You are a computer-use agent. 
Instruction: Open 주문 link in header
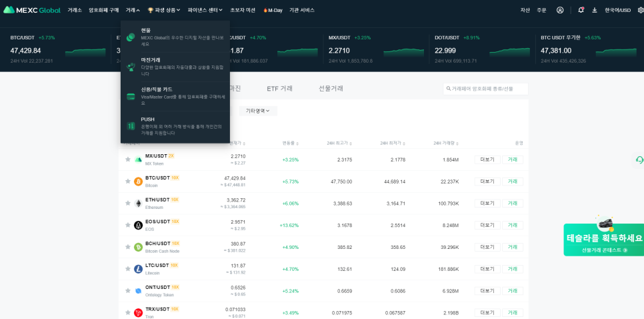[541, 10]
